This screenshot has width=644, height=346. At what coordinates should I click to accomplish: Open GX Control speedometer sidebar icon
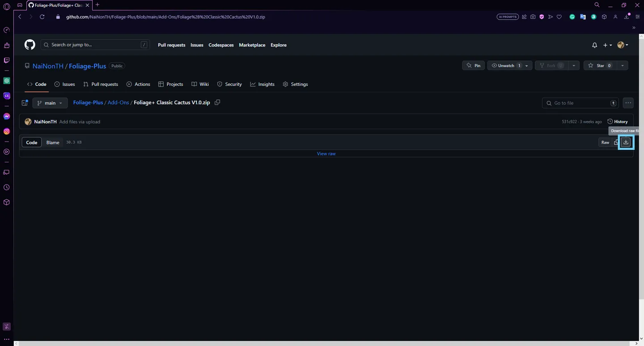(x=7, y=30)
